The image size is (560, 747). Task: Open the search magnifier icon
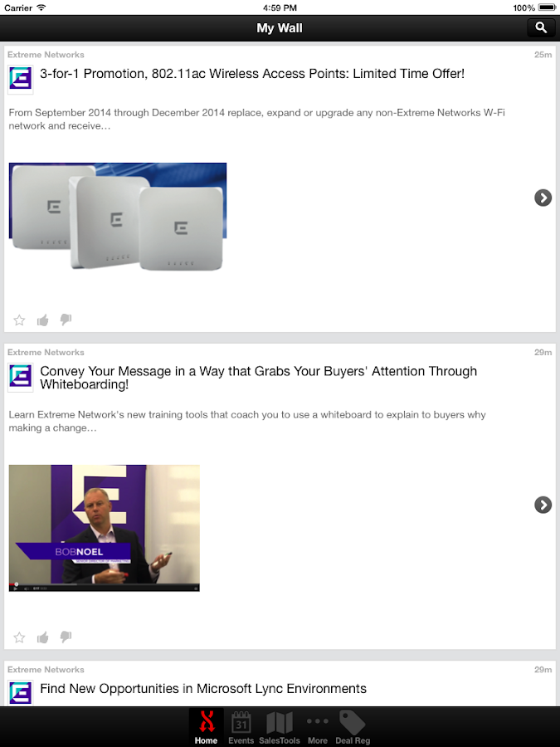click(541, 28)
